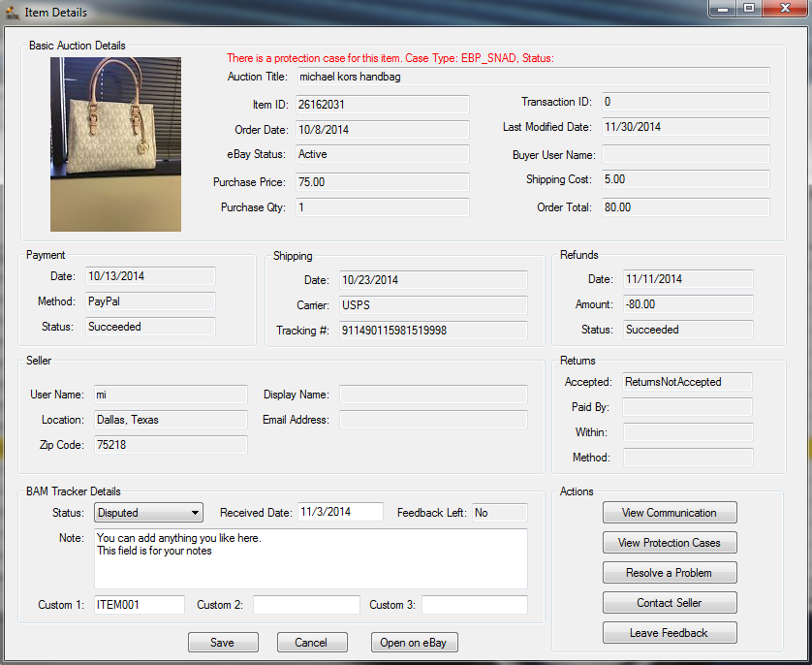Click the Order Date field 10/8/2014
The height and width of the screenshot is (665, 812).
[x=382, y=130]
